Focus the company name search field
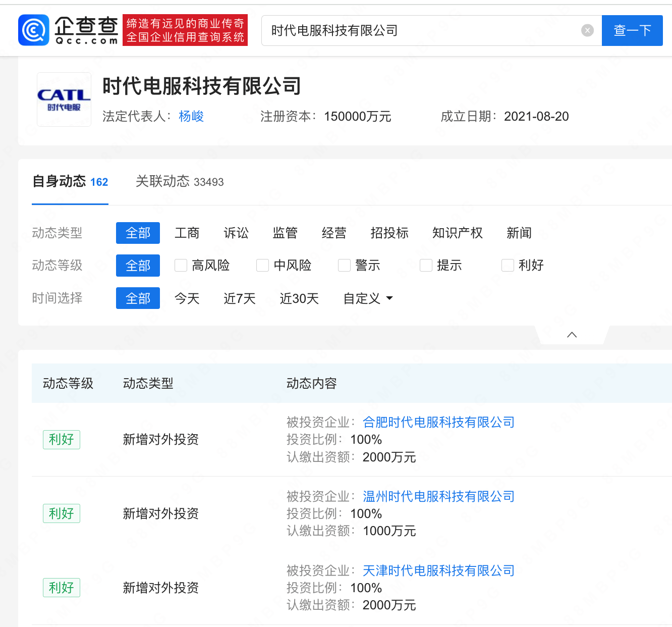 [431, 31]
